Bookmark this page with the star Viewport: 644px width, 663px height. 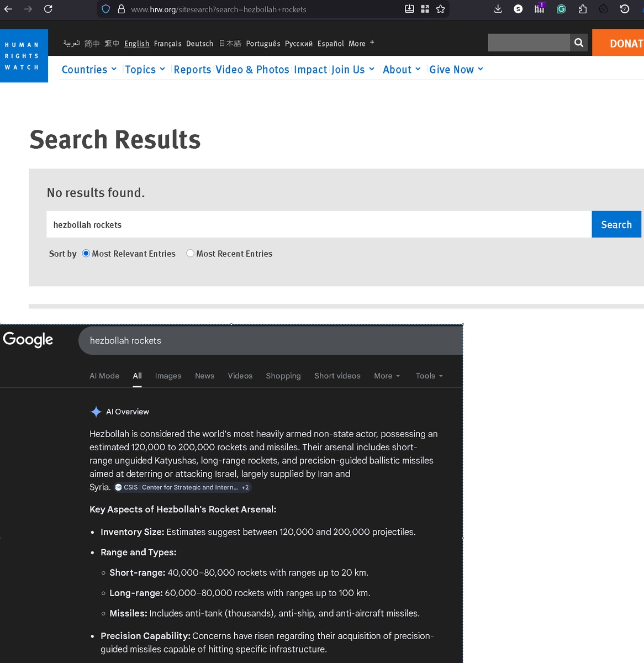[x=440, y=9]
